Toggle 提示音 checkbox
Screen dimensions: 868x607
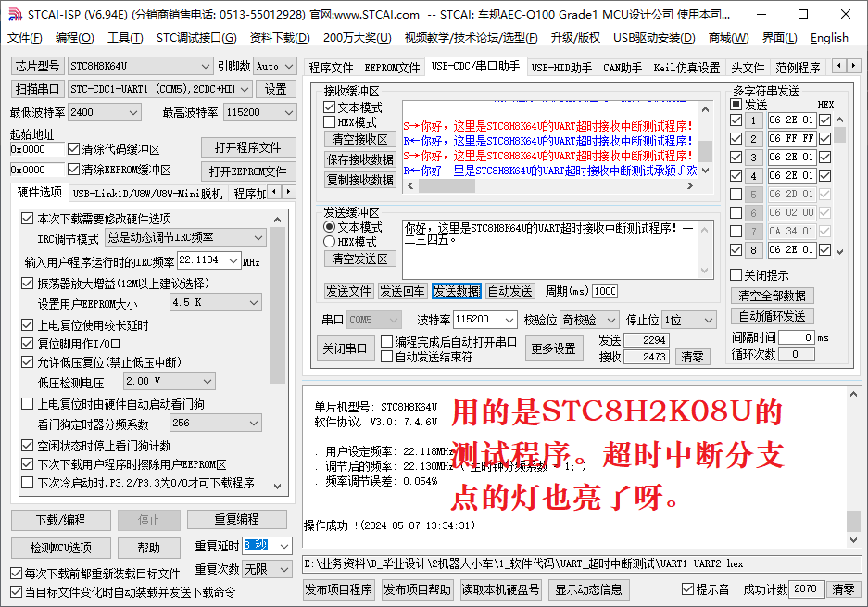click(x=687, y=589)
